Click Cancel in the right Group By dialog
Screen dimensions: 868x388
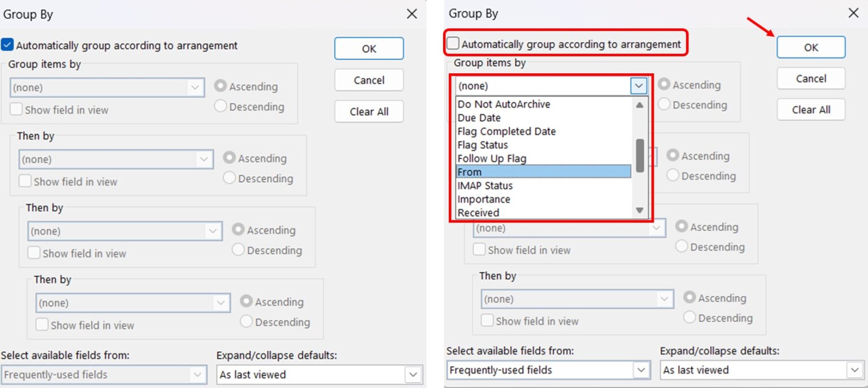click(811, 79)
